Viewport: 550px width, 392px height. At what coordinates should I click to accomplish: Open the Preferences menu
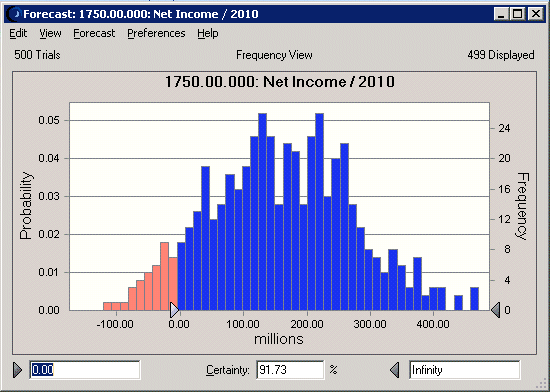pyautogui.click(x=156, y=33)
